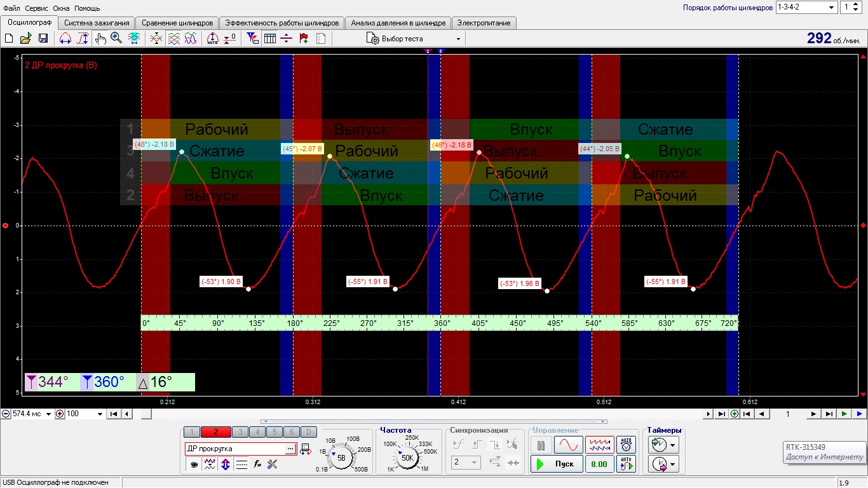Click the 8.00 green value button
Screen dimensions: 868x488
pos(599,464)
